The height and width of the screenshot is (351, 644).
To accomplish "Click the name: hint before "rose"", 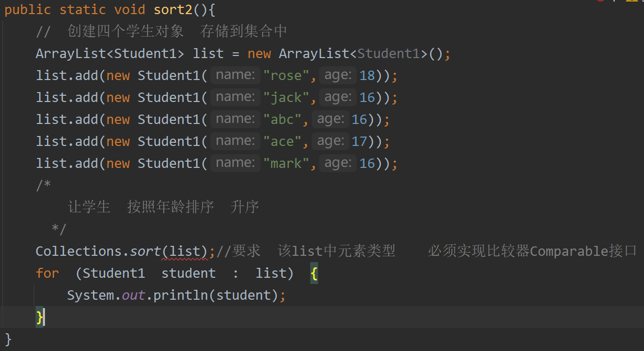I will click(x=235, y=75).
